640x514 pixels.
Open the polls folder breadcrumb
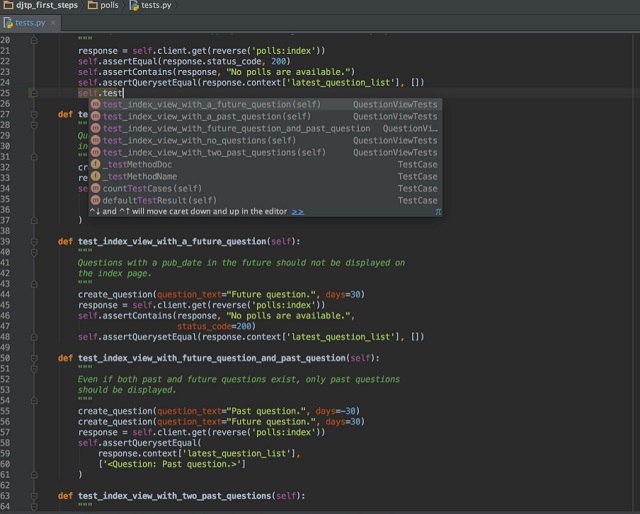pos(104,5)
